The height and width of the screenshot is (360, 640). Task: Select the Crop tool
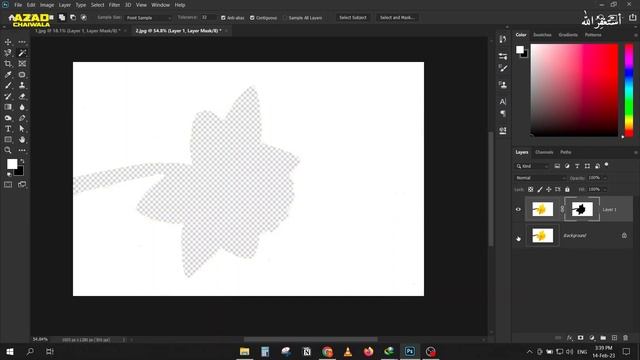pos(8,64)
